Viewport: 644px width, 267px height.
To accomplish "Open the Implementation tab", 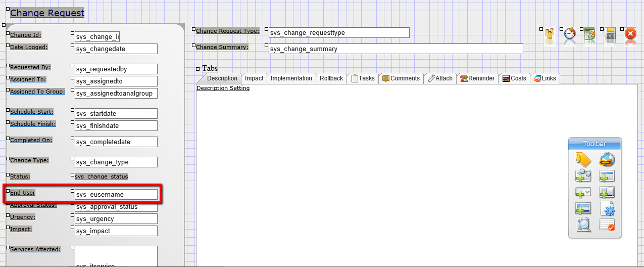I will pyautogui.click(x=291, y=78).
